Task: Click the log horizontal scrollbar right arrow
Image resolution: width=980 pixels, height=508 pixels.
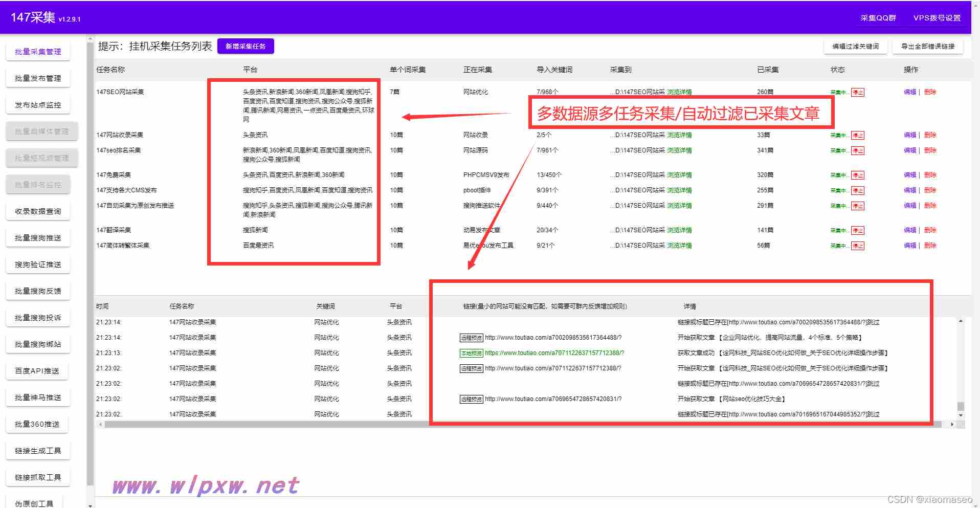Action: click(x=951, y=424)
